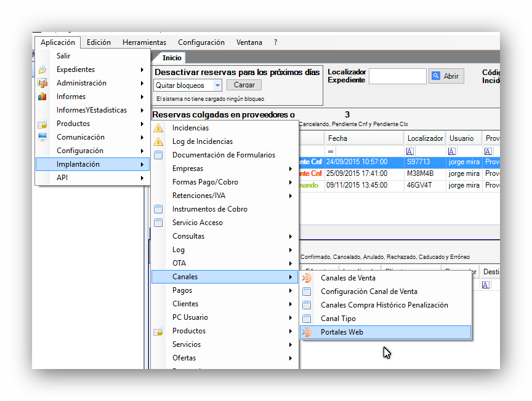Choose Canal Tipo menu entry
Viewport: 532px width, 401px height.
[x=338, y=319]
